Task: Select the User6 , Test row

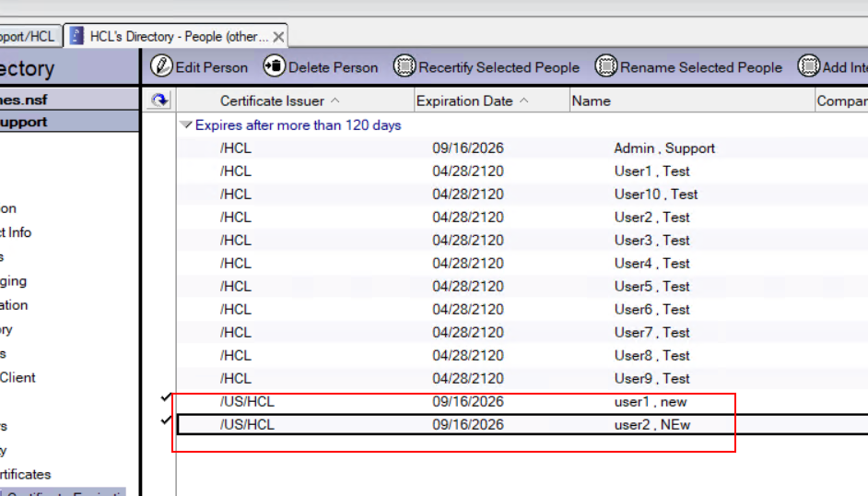Action: (522, 310)
